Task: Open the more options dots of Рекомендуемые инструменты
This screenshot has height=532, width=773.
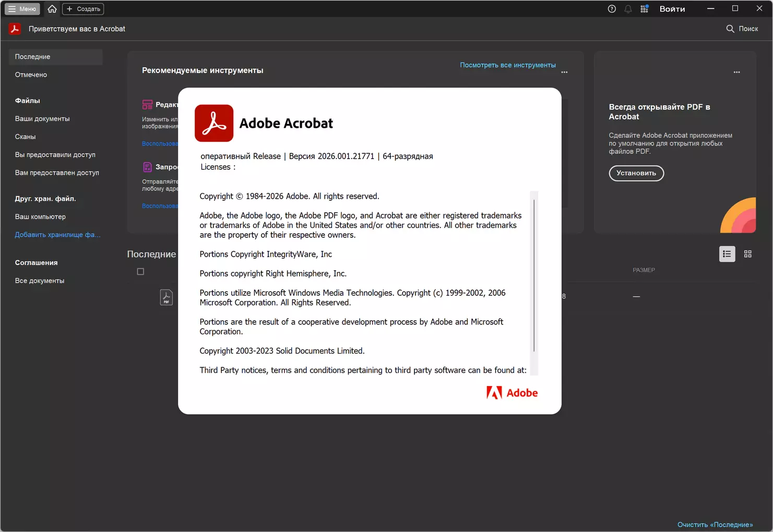Action: [564, 72]
